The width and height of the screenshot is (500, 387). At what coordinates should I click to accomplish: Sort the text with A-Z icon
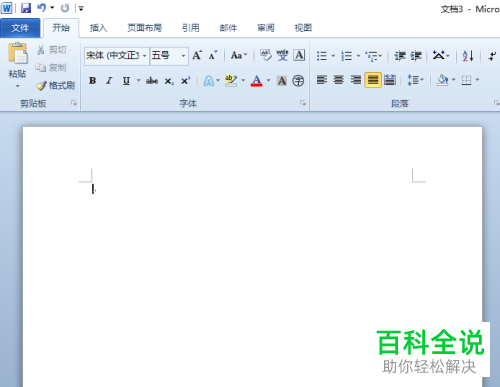[x=468, y=56]
